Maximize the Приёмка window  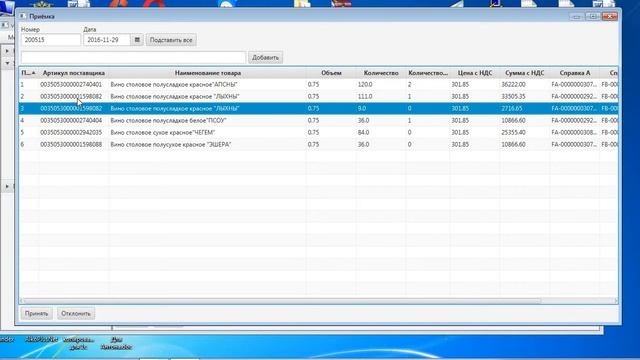point(593,16)
